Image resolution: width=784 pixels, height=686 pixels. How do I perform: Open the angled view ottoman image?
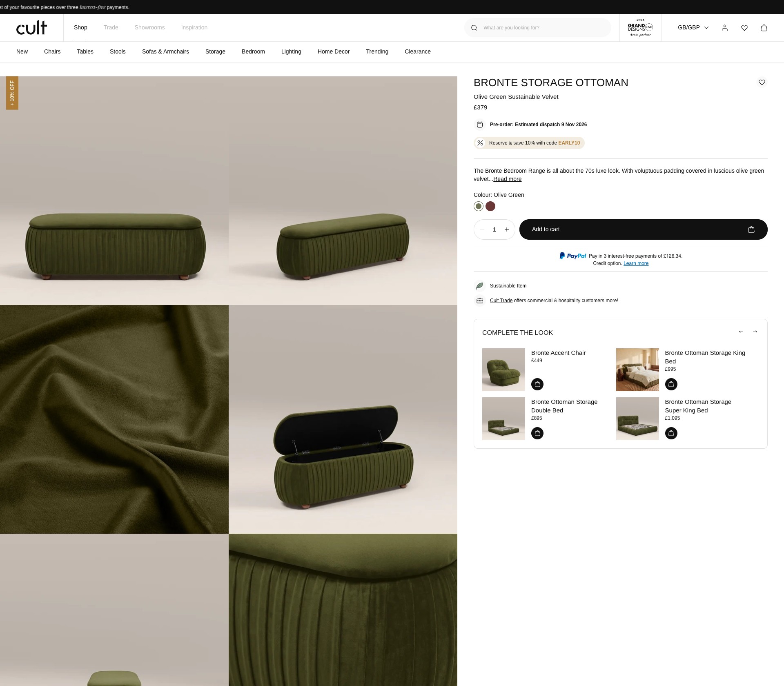pyautogui.click(x=343, y=191)
